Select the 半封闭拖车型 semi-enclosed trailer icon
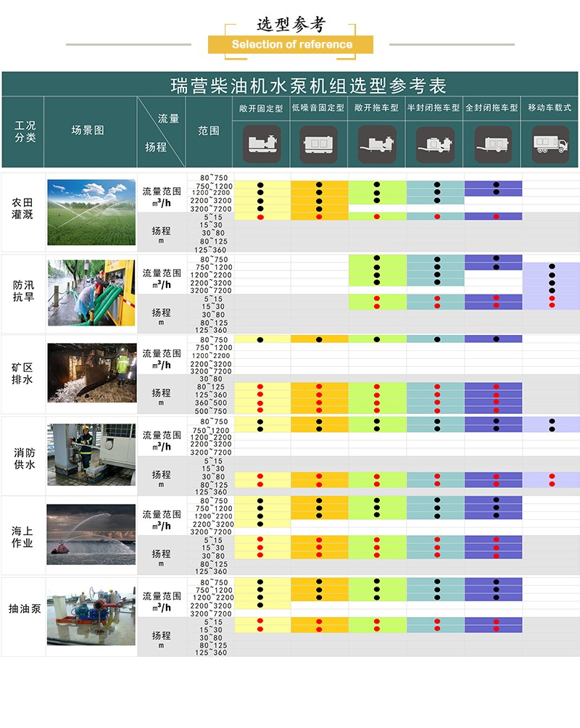 [x=435, y=144]
